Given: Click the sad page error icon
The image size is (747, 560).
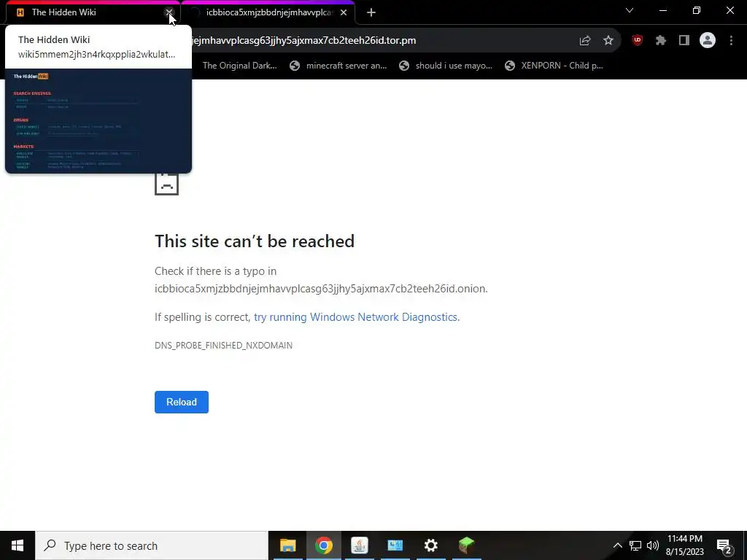Looking at the screenshot, I should pyautogui.click(x=167, y=184).
